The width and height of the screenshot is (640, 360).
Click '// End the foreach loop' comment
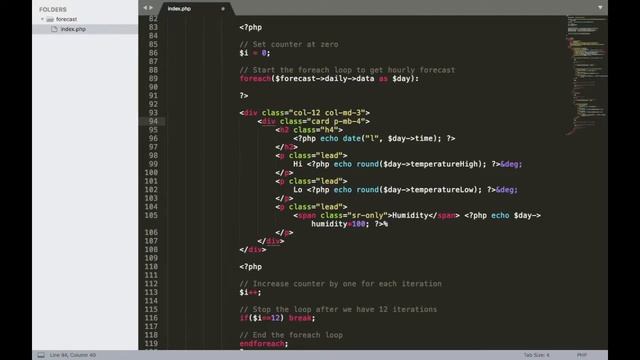(291, 335)
